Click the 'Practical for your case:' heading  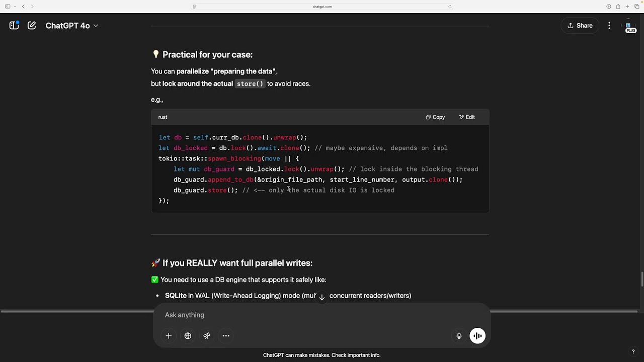207,54
